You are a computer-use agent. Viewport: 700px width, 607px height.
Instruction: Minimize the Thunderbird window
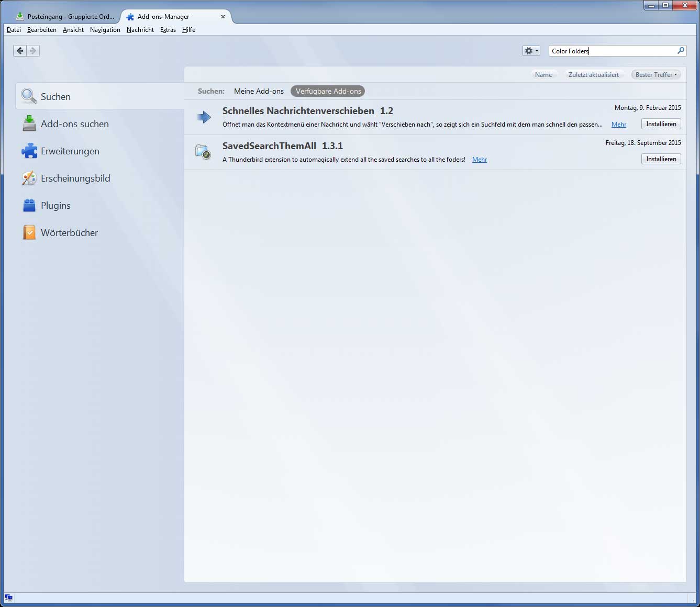click(651, 6)
